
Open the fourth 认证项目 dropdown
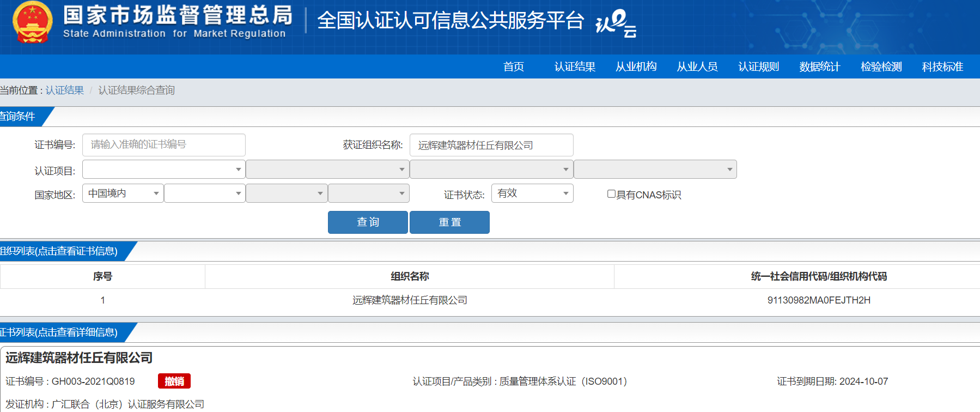655,169
